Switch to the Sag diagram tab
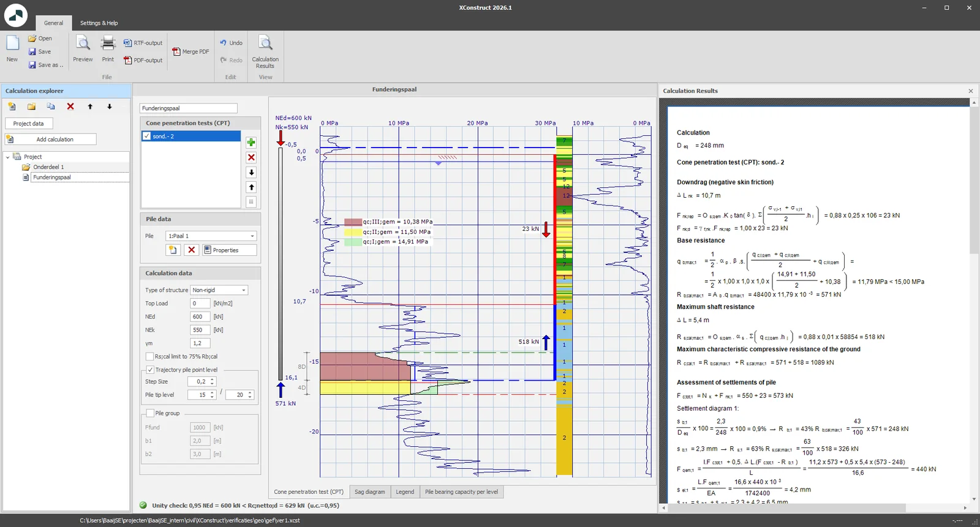This screenshot has width=980, height=527. pyautogui.click(x=370, y=491)
